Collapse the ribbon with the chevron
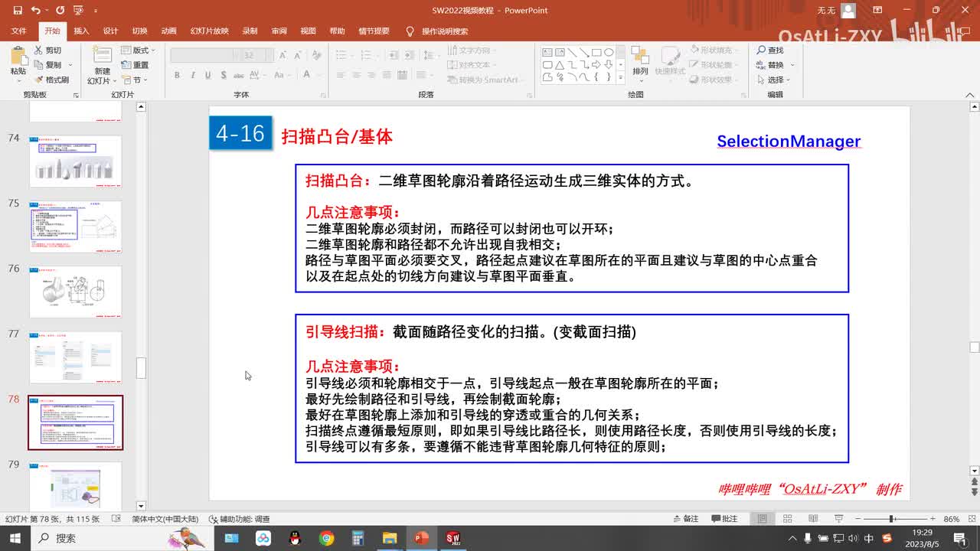Screen dimensions: 980x551 click(x=972, y=95)
